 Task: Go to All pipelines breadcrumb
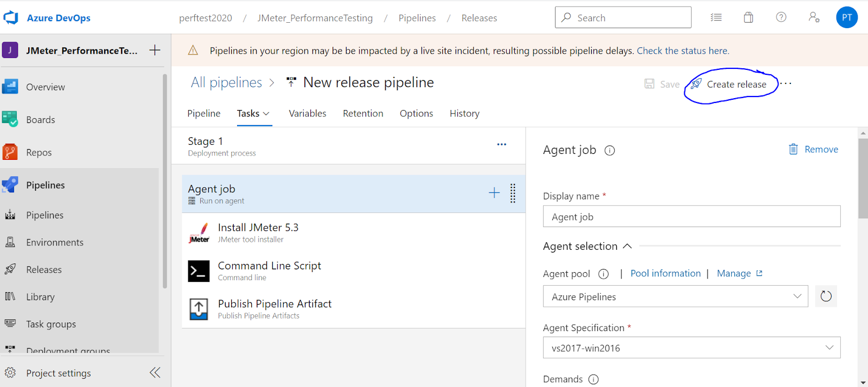[x=226, y=82]
